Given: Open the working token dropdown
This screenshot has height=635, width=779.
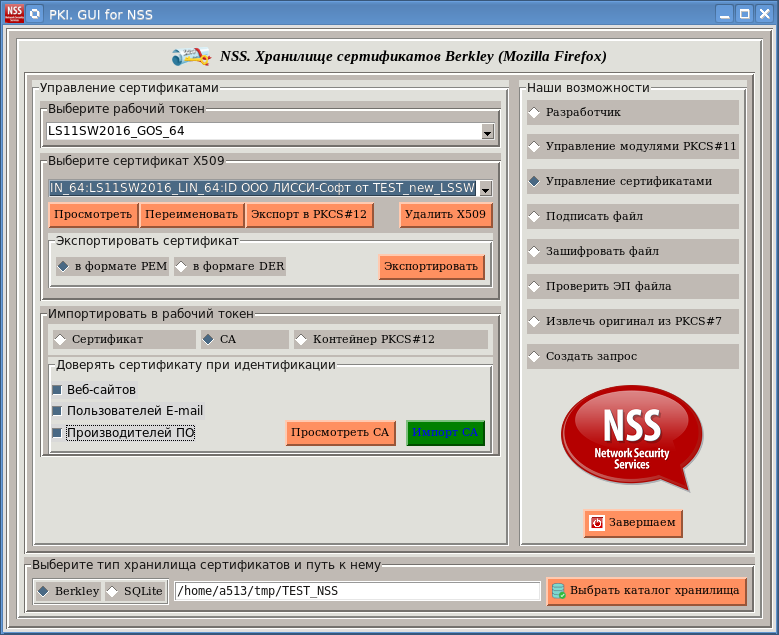Looking at the screenshot, I should coord(487,131).
